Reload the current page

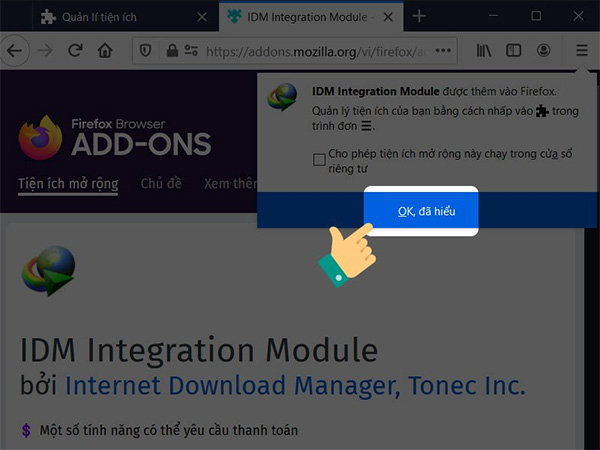(x=75, y=51)
